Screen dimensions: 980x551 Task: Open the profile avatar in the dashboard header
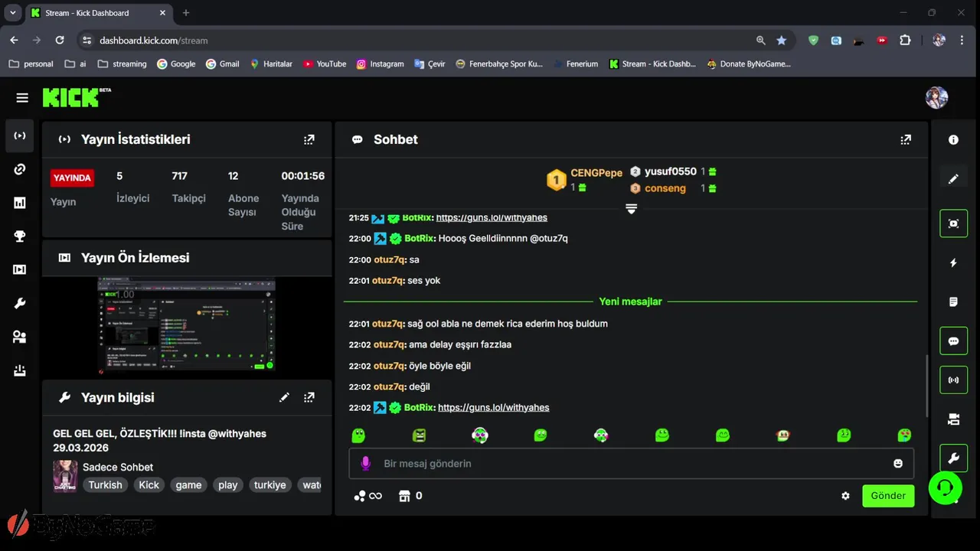click(936, 98)
